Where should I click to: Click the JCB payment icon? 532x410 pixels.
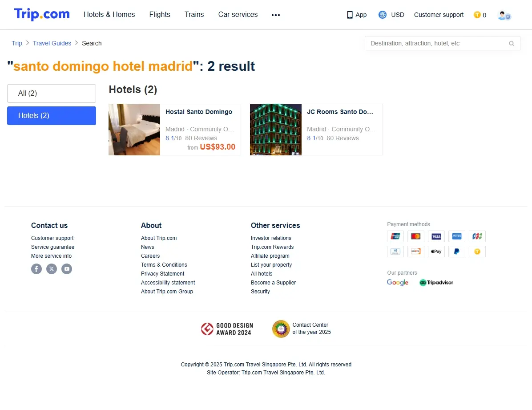[477, 236]
